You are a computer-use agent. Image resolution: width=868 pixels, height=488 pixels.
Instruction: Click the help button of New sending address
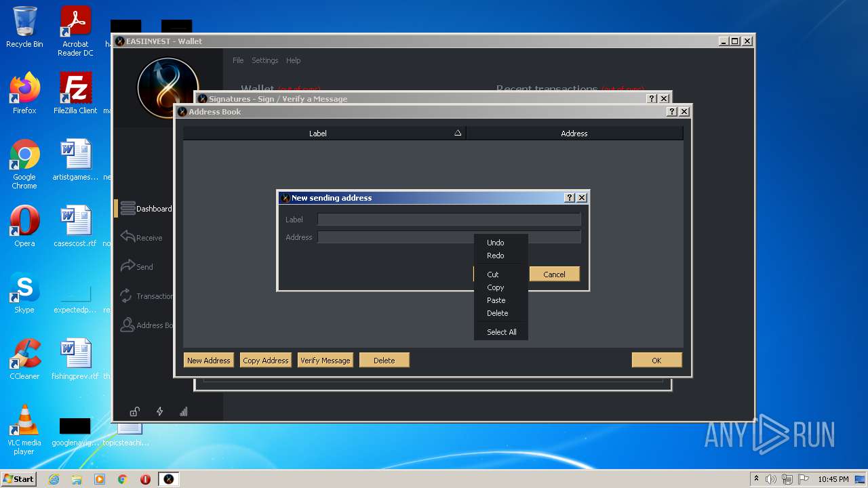click(570, 198)
